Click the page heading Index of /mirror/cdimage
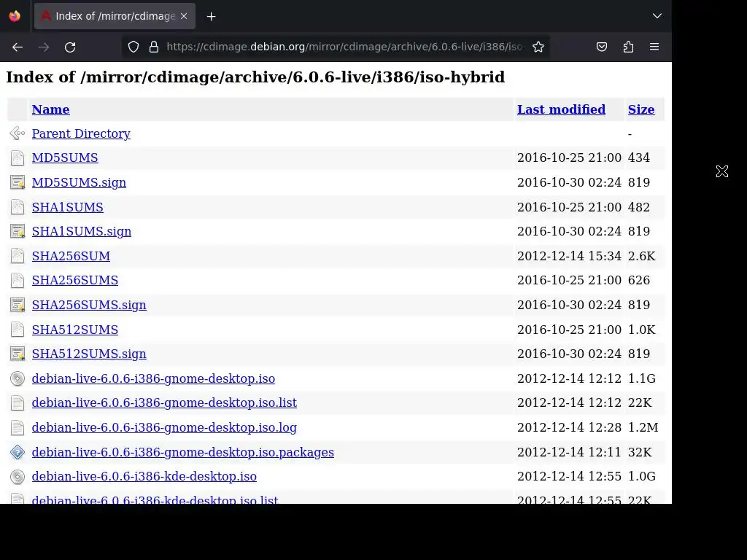 pyautogui.click(x=255, y=77)
